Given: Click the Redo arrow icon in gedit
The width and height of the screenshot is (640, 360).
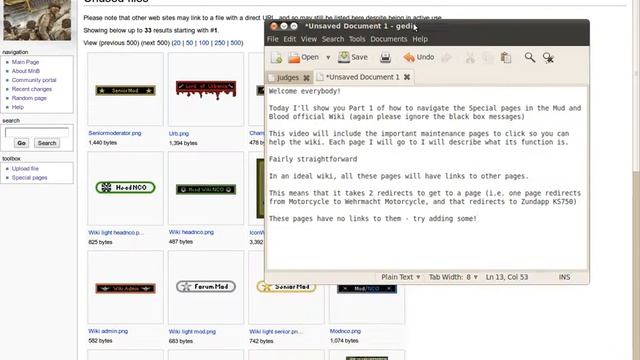Looking at the screenshot, I should click(x=447, y=58).
